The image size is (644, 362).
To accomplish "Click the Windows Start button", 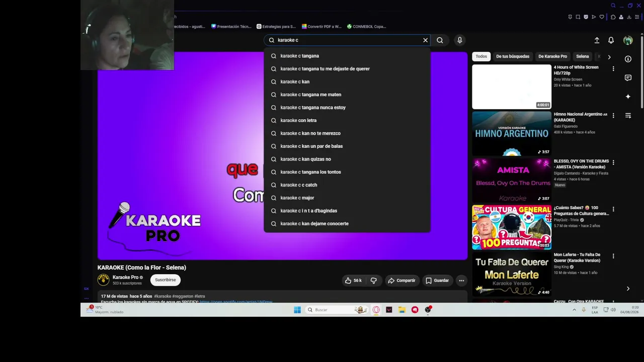I will 297,310.
